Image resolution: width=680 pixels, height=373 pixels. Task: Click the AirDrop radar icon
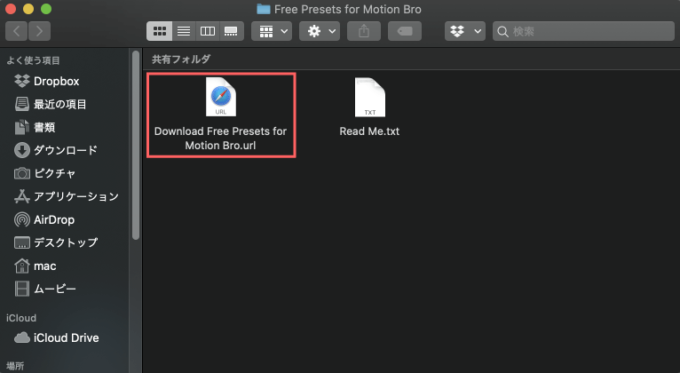pos(22,220)
